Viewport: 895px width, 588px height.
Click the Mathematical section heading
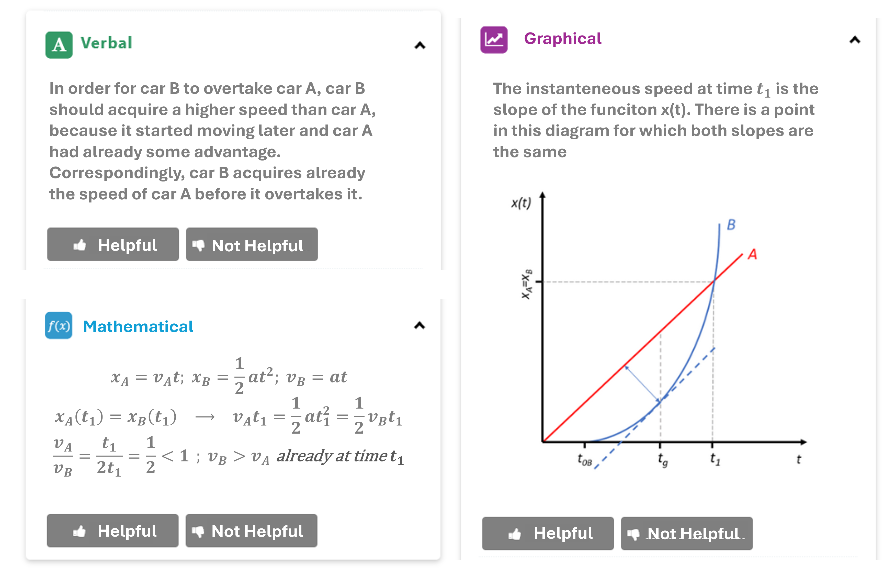138,326
